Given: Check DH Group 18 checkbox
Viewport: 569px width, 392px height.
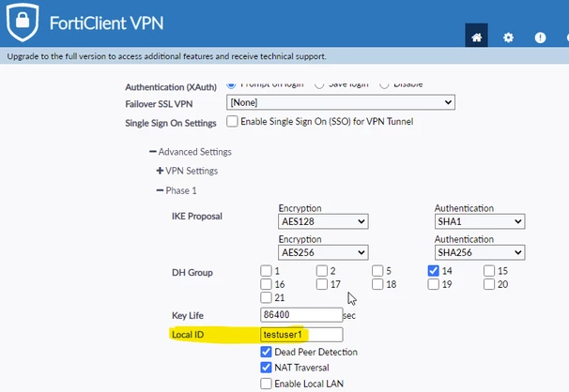Looking at the screenshot, I should 377,284.
